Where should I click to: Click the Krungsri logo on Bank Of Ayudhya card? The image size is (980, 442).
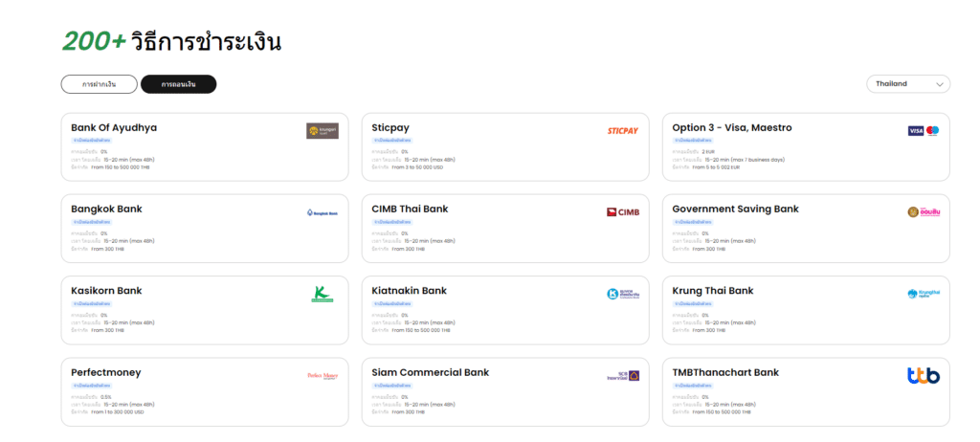coord(323,131)
